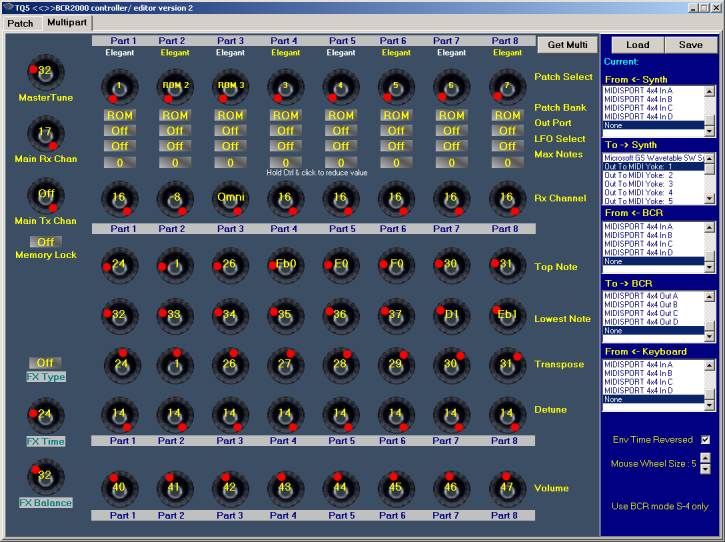The image size is (725, 542).
Task: Toggle the Memory Lock Off switch
Action: 44,242
